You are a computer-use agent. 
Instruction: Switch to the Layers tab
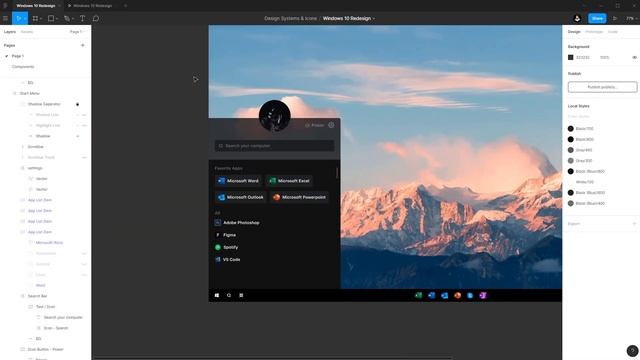[x=10, y=31]
